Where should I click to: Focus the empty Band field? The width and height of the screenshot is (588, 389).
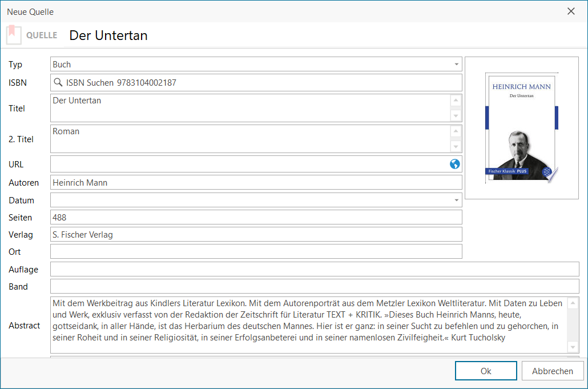pos(315,286)
